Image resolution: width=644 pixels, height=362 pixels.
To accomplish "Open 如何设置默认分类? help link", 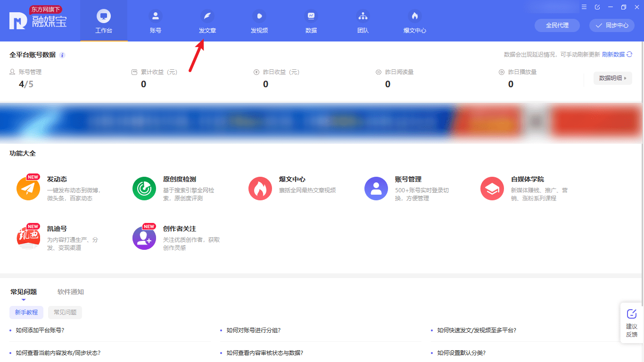I will point(461,353).
